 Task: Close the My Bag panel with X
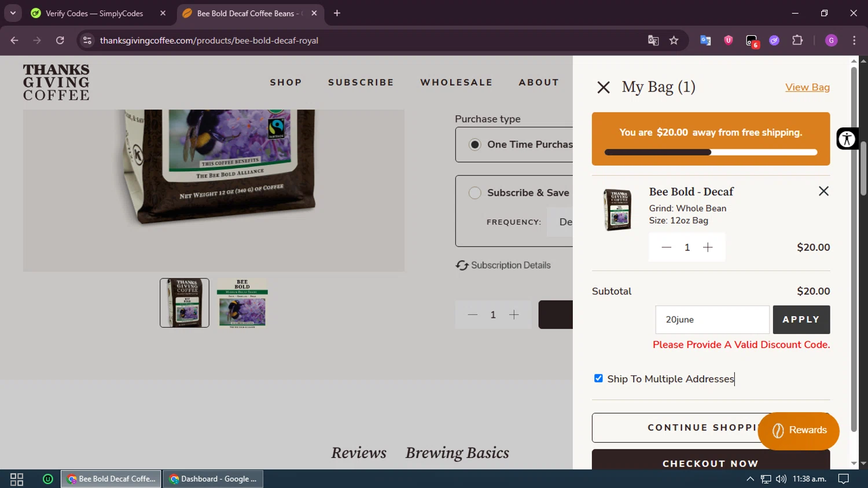pyautogui.click(x=604, y=87)
